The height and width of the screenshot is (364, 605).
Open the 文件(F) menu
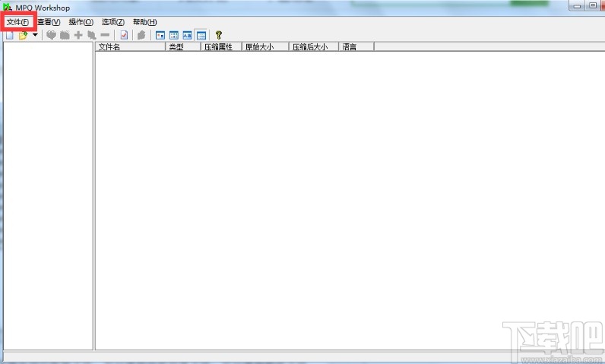click(x=17, y=22)
